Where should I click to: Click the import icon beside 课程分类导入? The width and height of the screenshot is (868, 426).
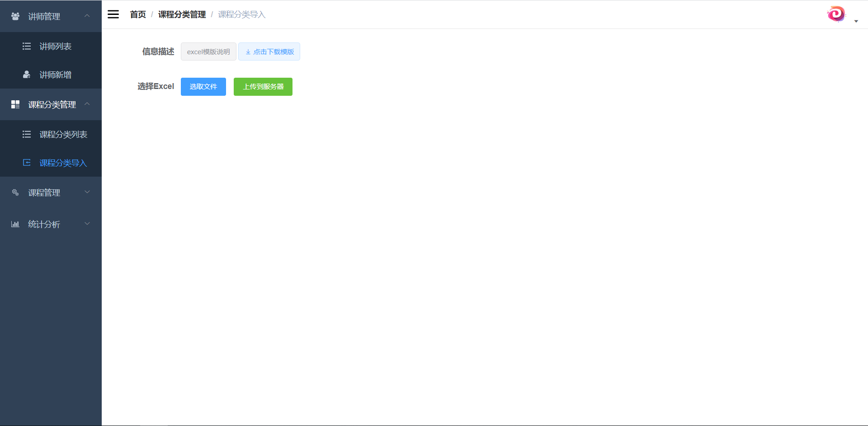point(27,163)
